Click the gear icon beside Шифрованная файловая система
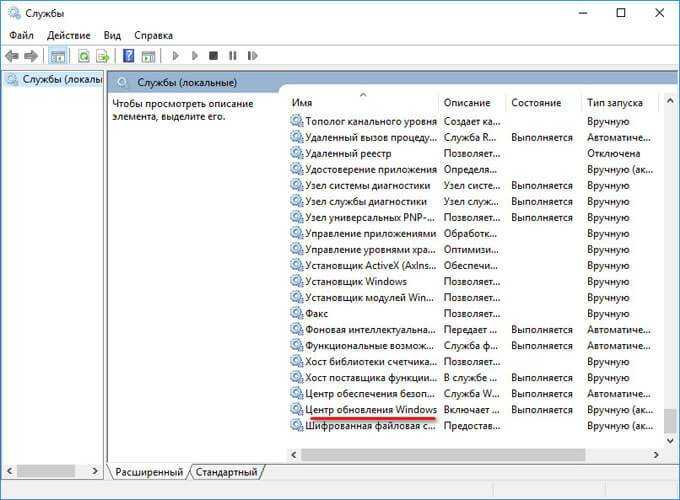Image resolution: width=680 pixels, height=500 pixels. click(297, 425)
